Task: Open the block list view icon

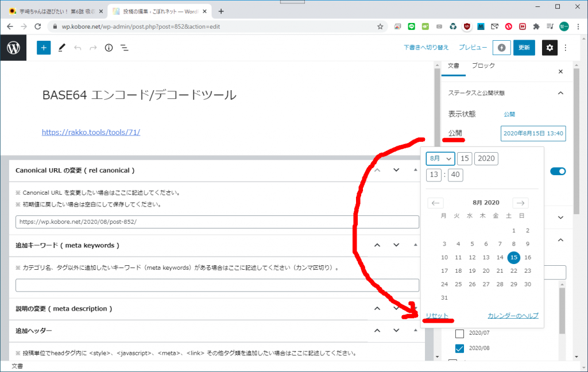Action: click(124, 48)
